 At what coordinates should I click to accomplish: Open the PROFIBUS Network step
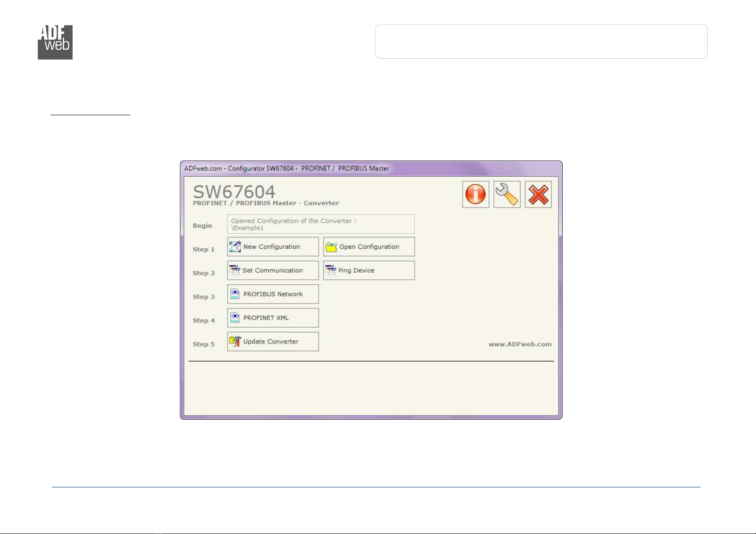click(273, 294)
